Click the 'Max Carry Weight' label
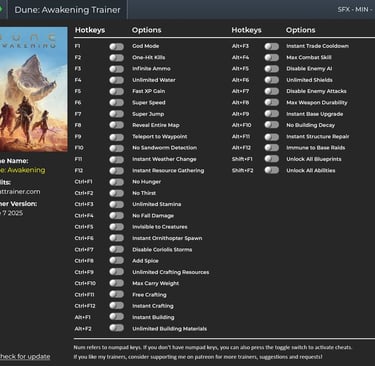The image size is (375, 366). coord(156,283)
